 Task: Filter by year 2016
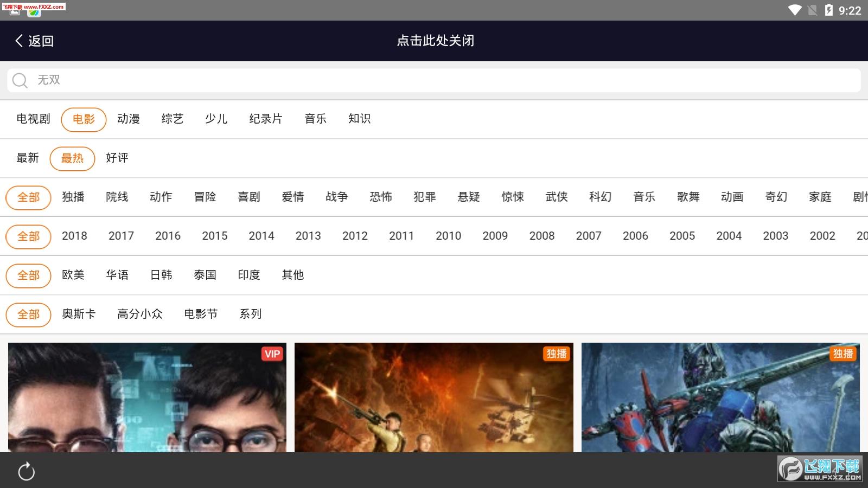pos(168,236)
